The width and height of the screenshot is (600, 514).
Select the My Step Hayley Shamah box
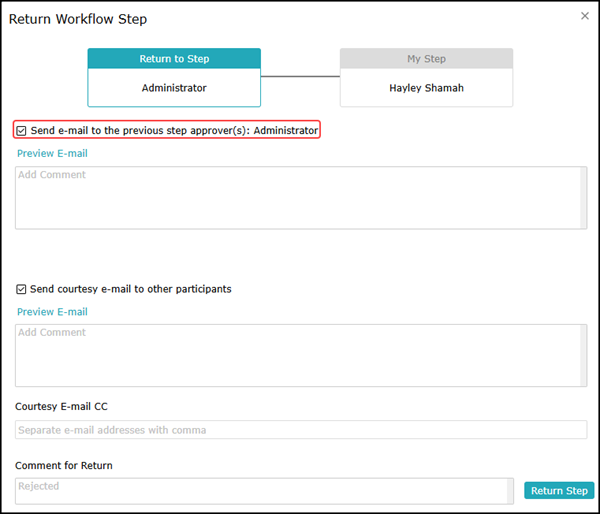click(426, 77)
